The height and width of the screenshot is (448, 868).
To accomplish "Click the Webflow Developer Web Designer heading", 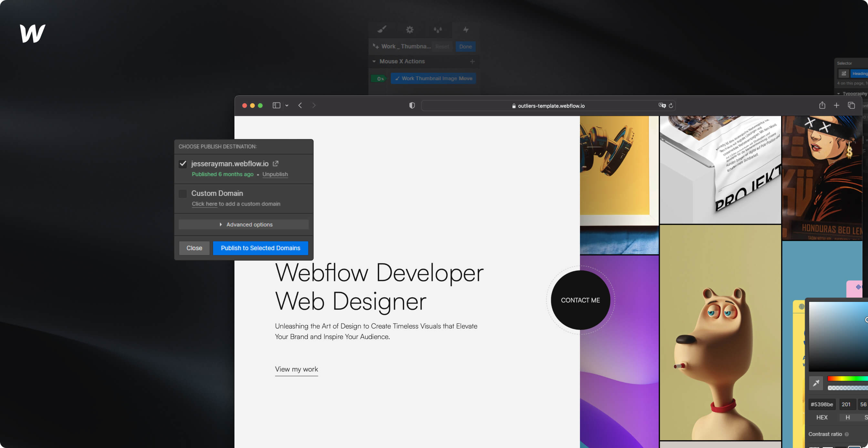I will (x=379, y=286).
